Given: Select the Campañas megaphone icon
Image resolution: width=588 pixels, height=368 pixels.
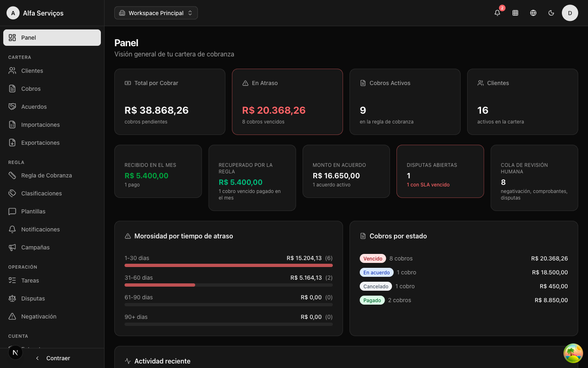Looking at the screenshot, I should [12, 247].
